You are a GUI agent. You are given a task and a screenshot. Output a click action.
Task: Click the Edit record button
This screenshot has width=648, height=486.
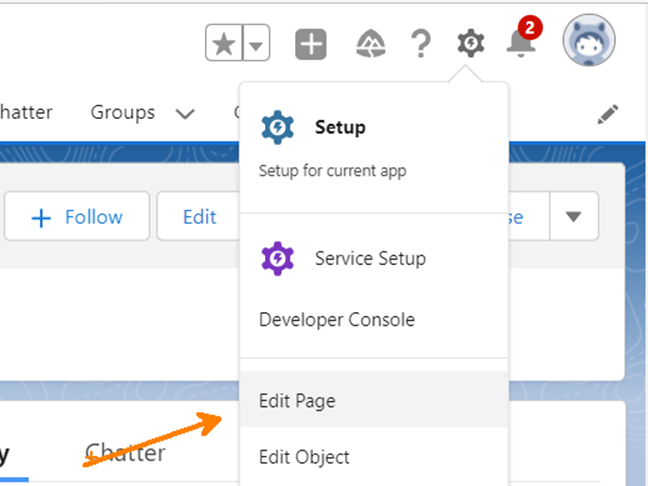[199, 217]
